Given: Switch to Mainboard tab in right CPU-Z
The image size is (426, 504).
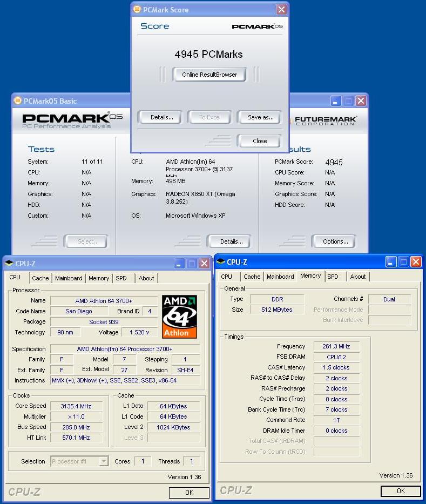Looking at the screenshot, I should click(x=280, y=277).
